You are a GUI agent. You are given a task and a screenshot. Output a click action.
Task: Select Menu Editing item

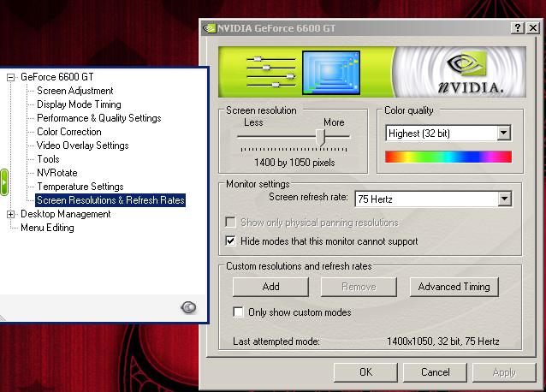(x=47, y=228)
